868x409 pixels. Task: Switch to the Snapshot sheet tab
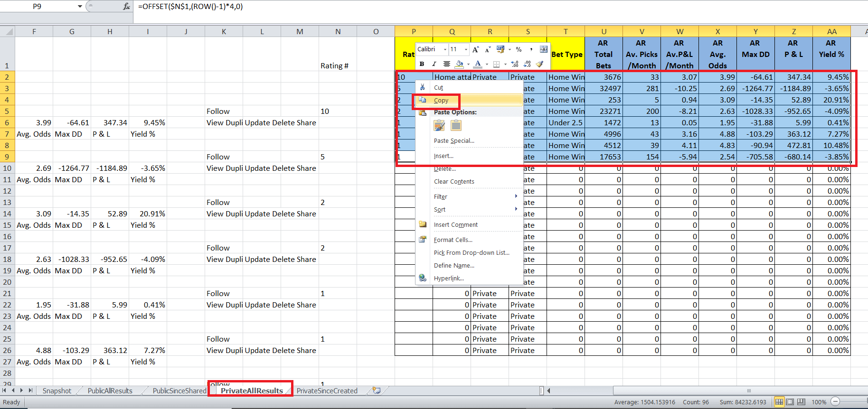tap(57, 391)
